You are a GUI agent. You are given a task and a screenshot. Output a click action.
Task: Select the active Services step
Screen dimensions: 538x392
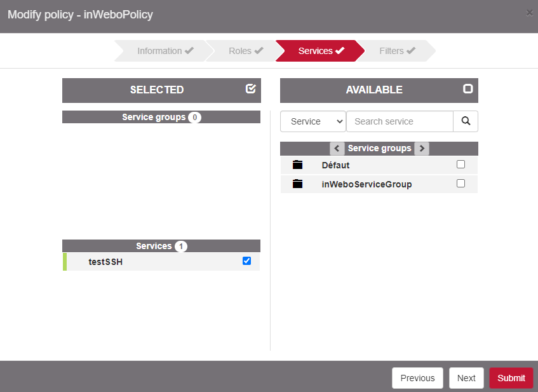[321, 51]
